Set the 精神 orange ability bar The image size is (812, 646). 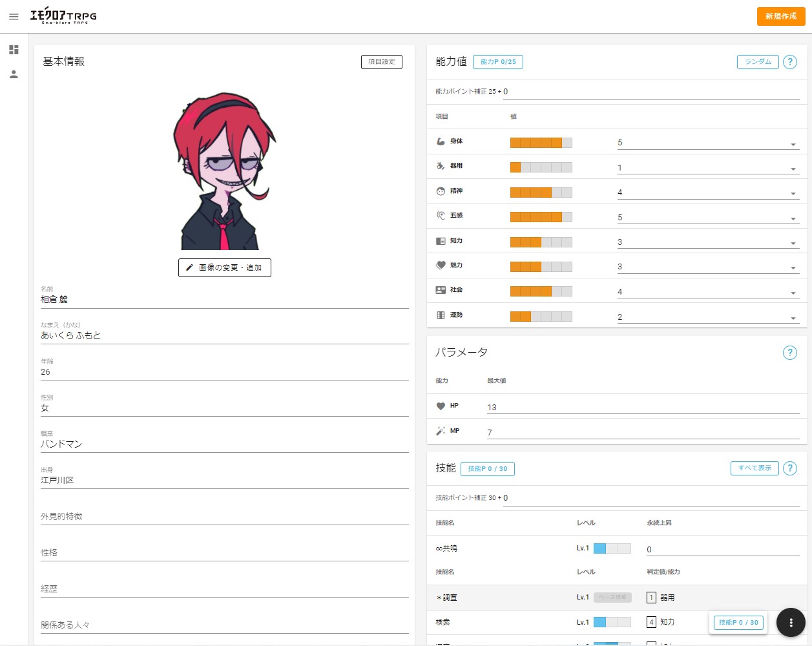tap(541, 193)
